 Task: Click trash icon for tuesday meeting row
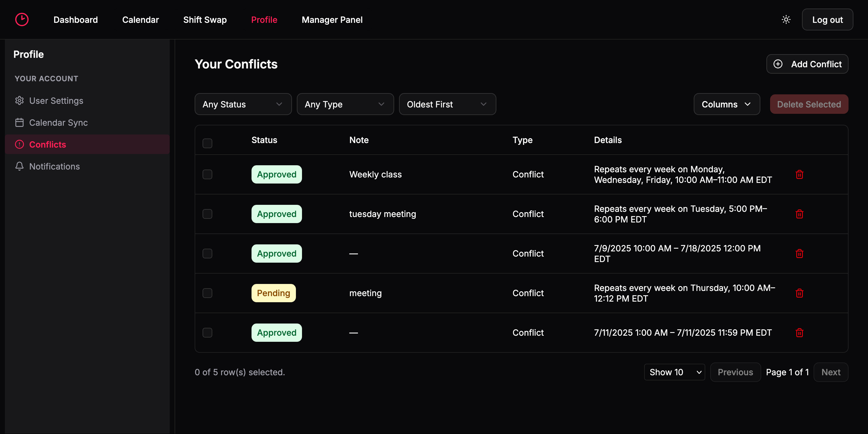[x=799, y=214]
